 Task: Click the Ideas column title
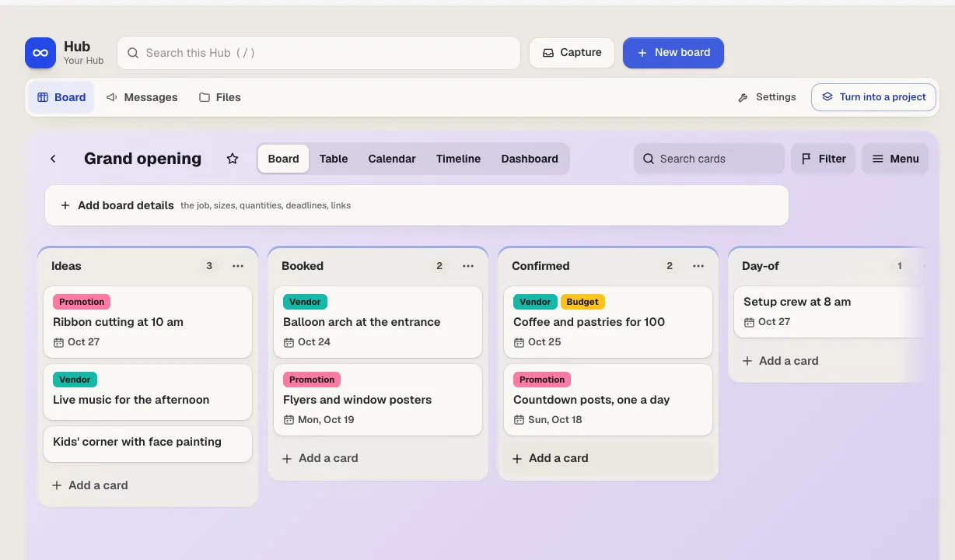pyautogui.click(x=66, y=266)
